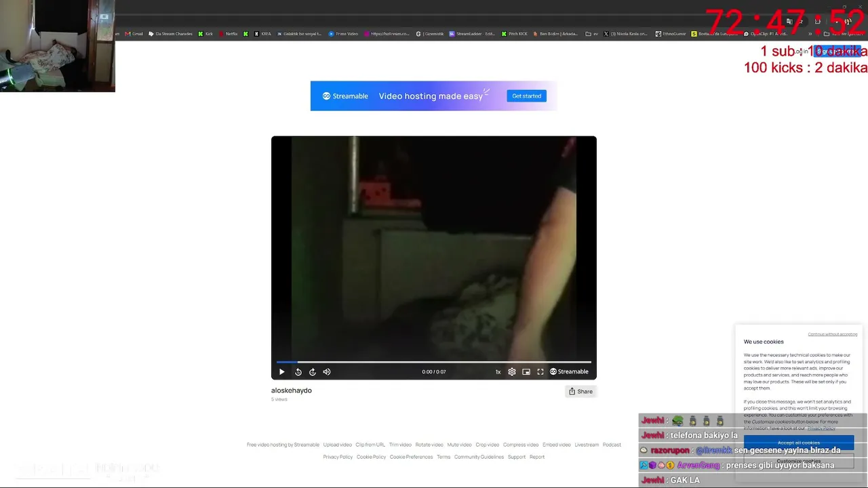Image resolution: width=868 pixels, height=488 pixels.
Task: Open the ev bookmarks folder
Action: coord(592,34)
